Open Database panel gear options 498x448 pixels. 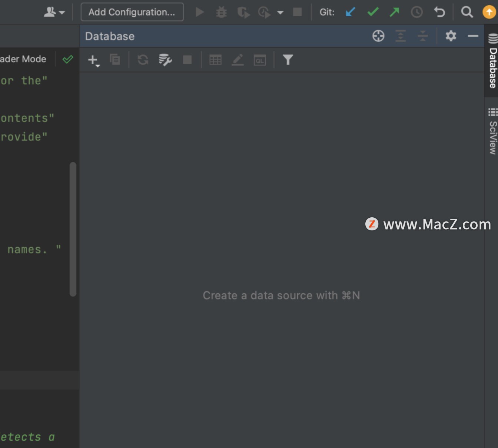(451, 36)
